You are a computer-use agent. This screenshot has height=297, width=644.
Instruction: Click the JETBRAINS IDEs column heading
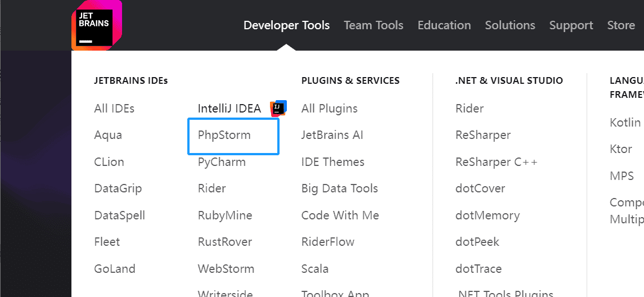(x=130, y=80)
